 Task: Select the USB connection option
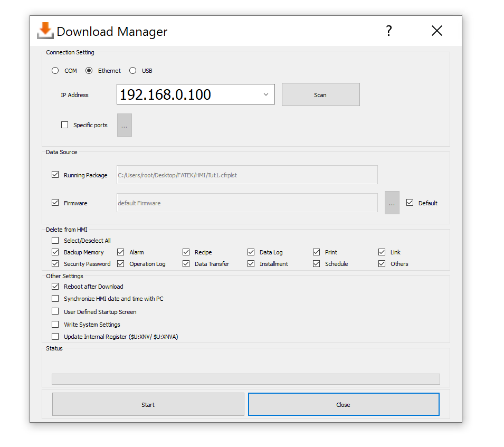[133, 71]
